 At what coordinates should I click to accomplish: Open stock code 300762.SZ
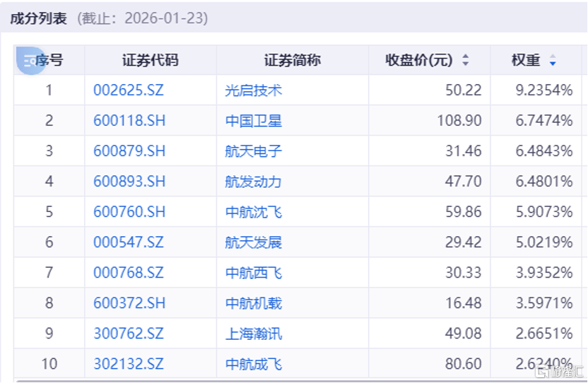pos(128,334)
